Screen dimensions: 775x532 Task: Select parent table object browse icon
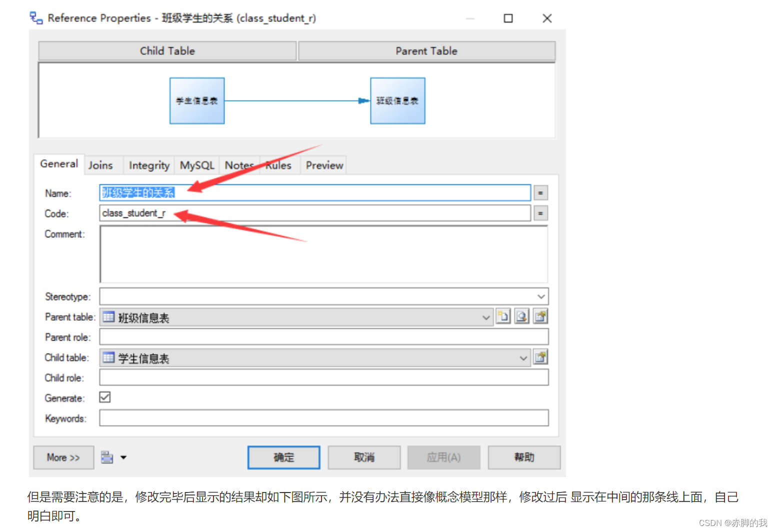(521, 317)
